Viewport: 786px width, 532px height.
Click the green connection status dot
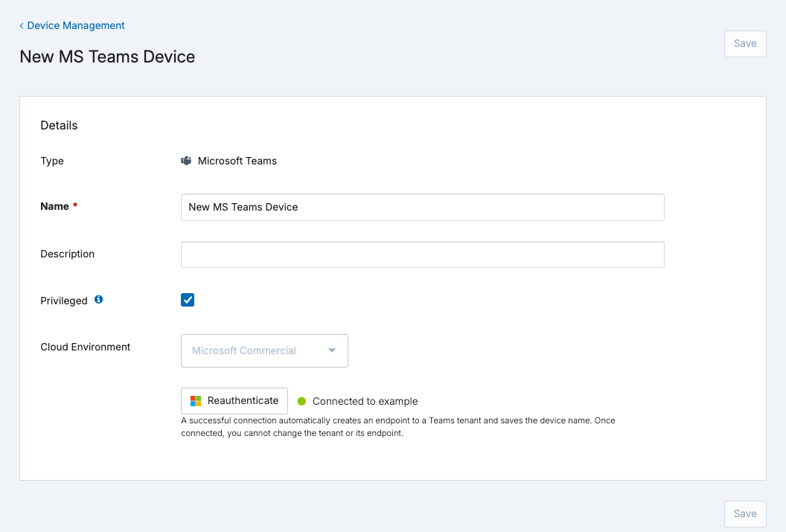(x=301, y=401)
